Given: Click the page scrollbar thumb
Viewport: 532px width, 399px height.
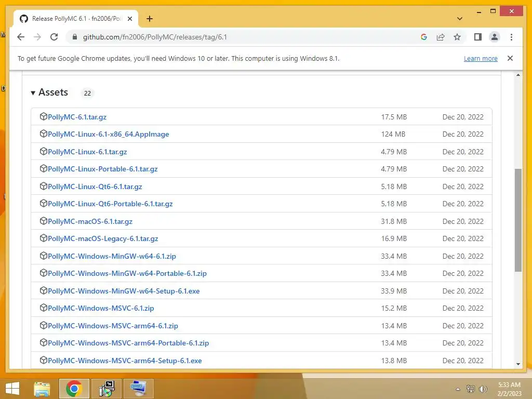Looking at the screenshot, I should [x=518, y=220].
